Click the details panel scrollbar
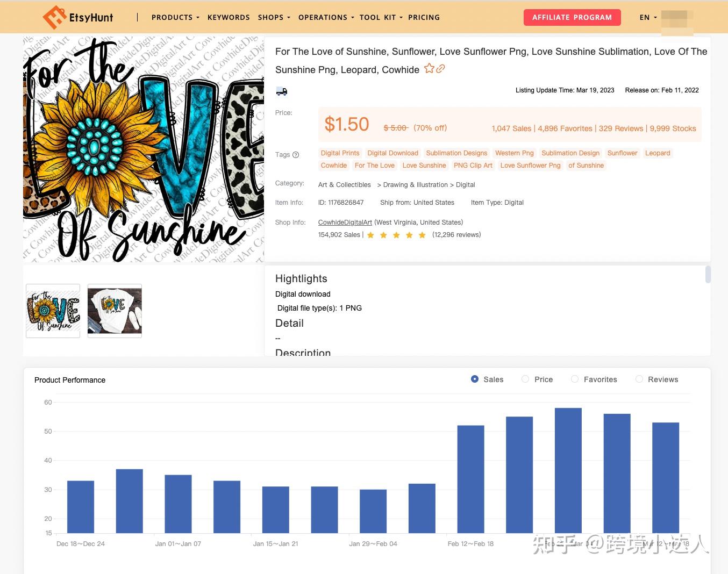Screen dimensions: 728x574 pyautogui.click(x=708, y=274)
